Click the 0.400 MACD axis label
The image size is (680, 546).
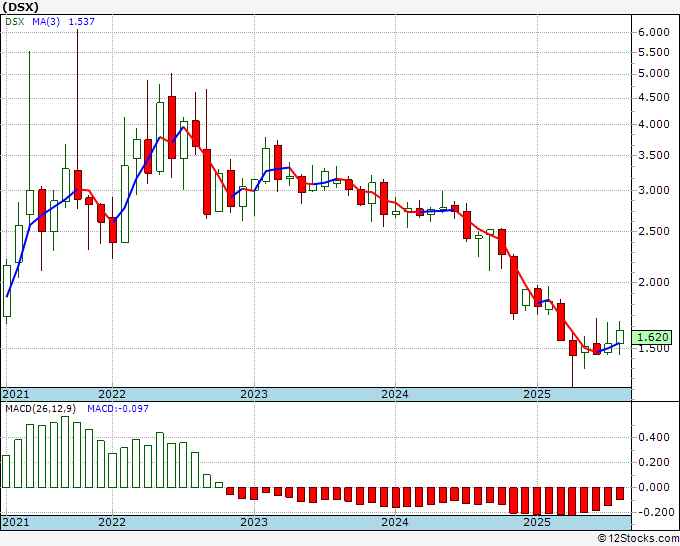pos(654,437)
